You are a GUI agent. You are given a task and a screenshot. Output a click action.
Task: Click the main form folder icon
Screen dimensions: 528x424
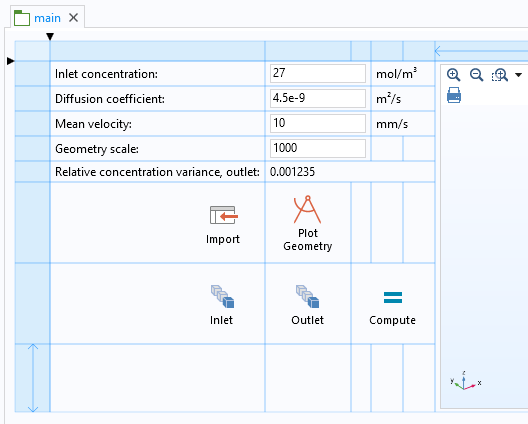click(22, 18)
